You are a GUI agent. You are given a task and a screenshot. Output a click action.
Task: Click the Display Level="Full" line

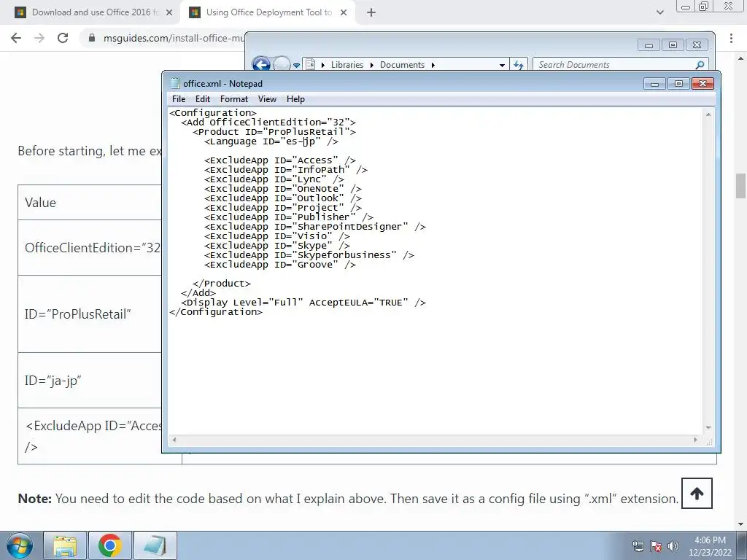303,303
